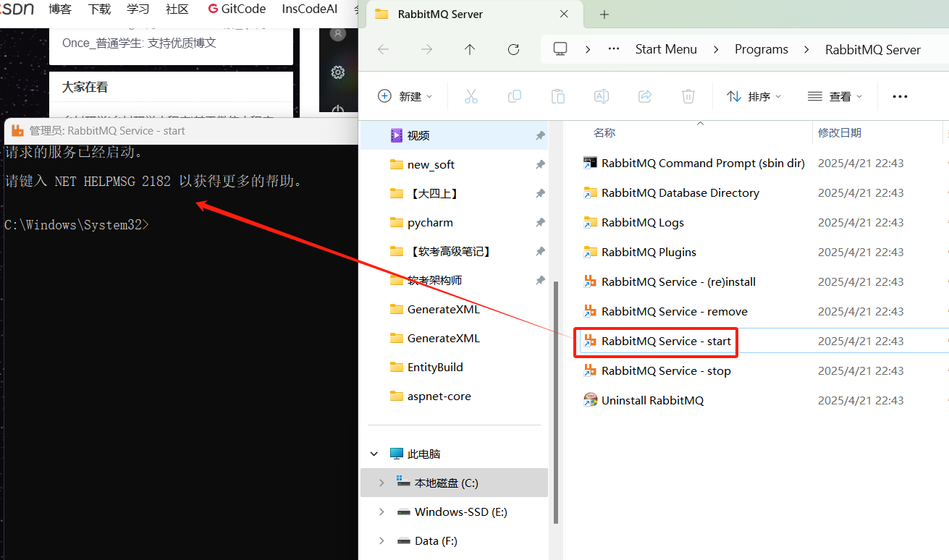Viewport: 949px width, 560px height.
Task: Click RabbitMQ Service remove shortcut icon
Action: click(591, 311)
